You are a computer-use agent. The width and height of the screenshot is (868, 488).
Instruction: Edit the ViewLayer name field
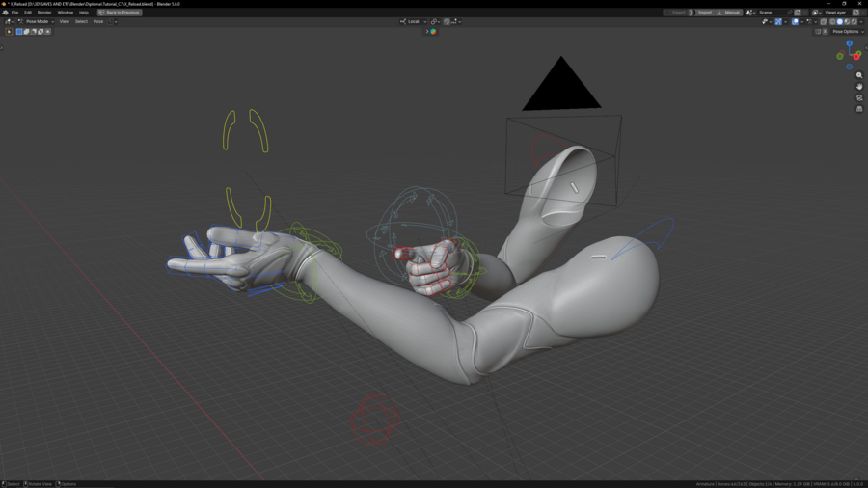[837, 13]
